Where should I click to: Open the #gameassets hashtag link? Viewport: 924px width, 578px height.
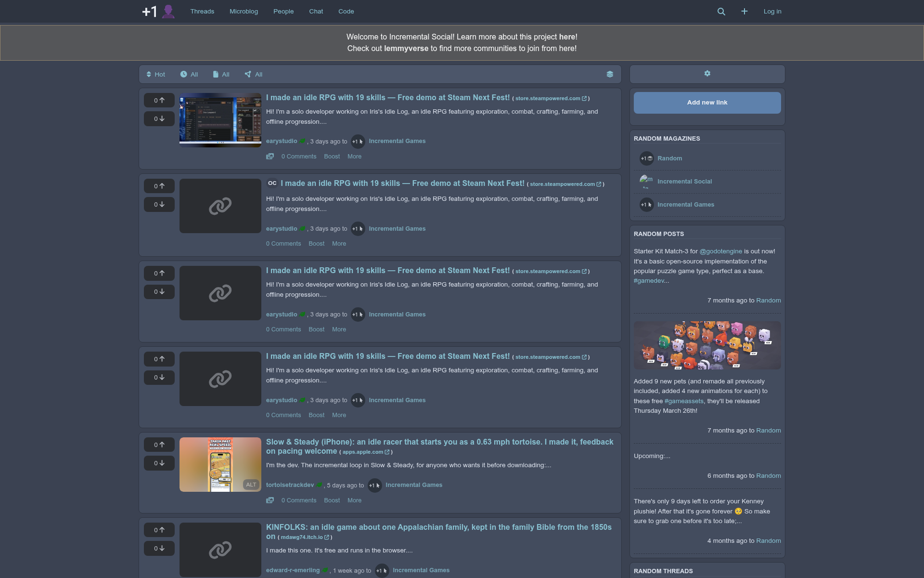(x=684, y=401)
